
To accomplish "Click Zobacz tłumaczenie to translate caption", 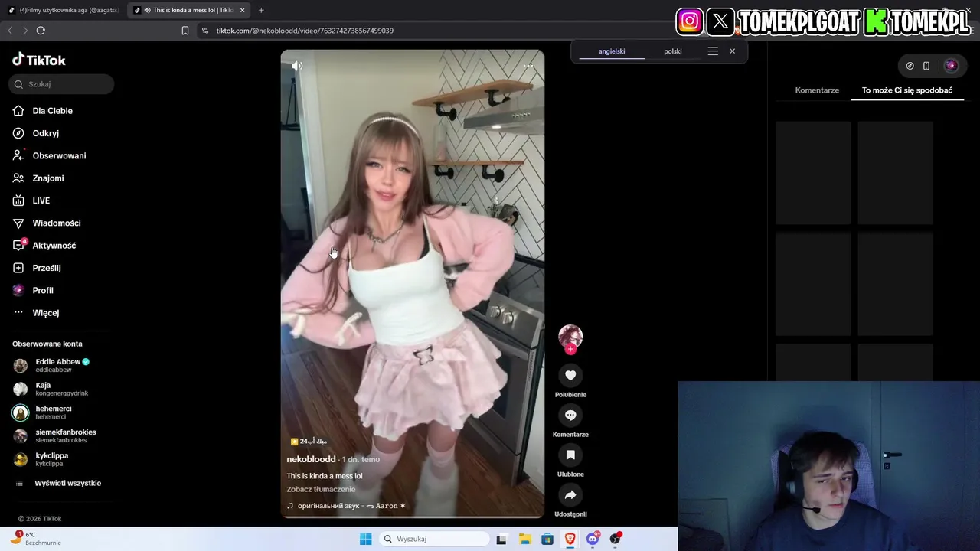I will [x=321, y=489].
